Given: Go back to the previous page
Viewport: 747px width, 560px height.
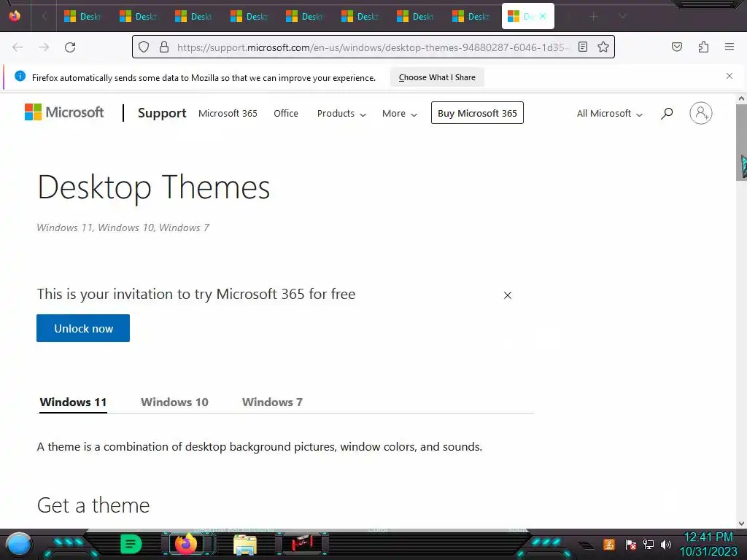Looking at the screenshot, I should point(18,47).
